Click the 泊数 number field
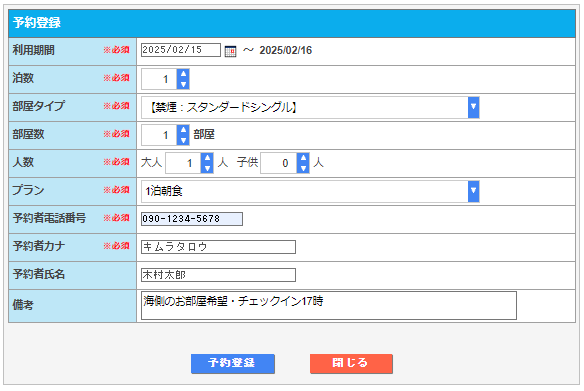The height and width of the screenshot is (391, 584). coord(159,79)
